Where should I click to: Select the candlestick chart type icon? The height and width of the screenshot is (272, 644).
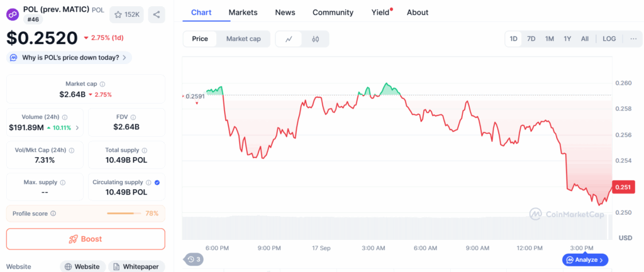(316, 39)
